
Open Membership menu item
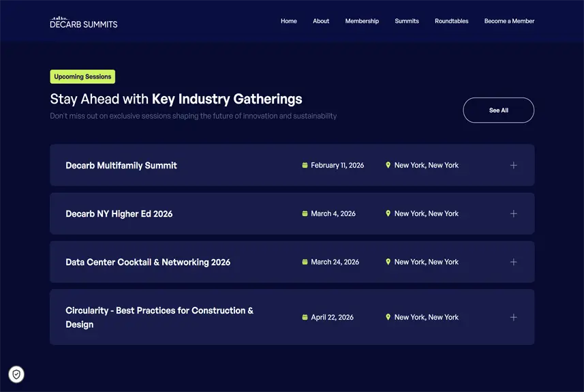point(362,21)
